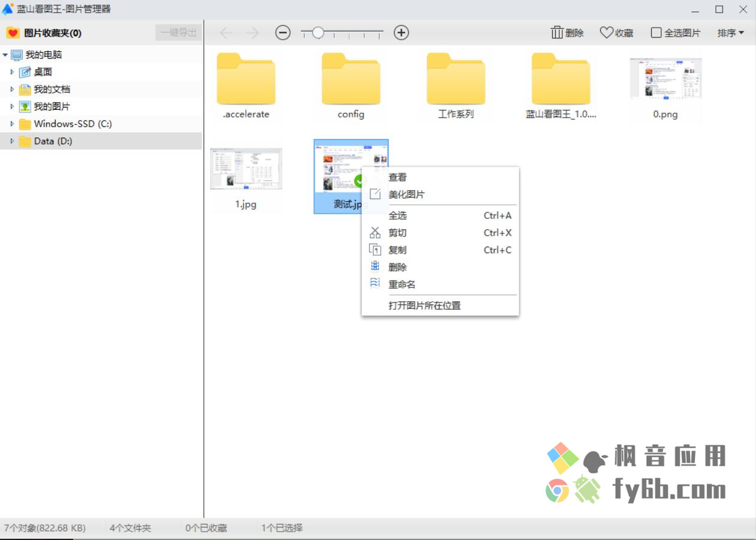This screenshot has height=540, width=756.
Task: Click the 删除 icon in context menu
Action: tap(375, 266)
